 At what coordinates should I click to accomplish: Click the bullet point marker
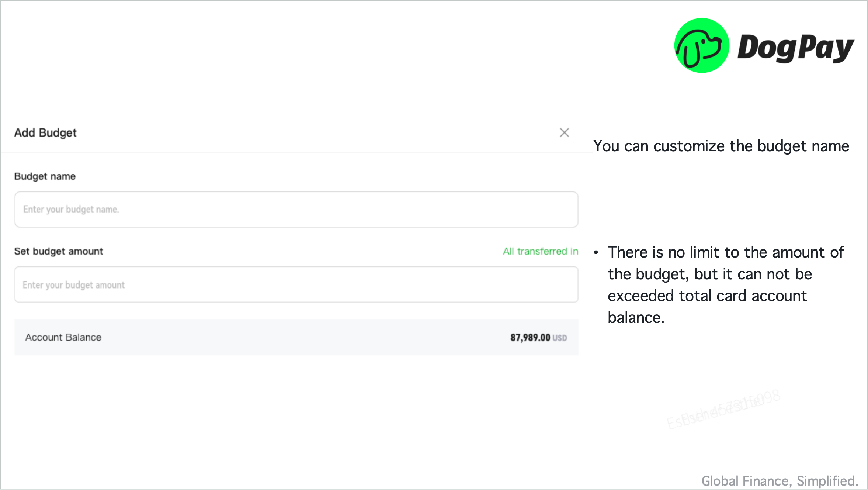point(596,253)
